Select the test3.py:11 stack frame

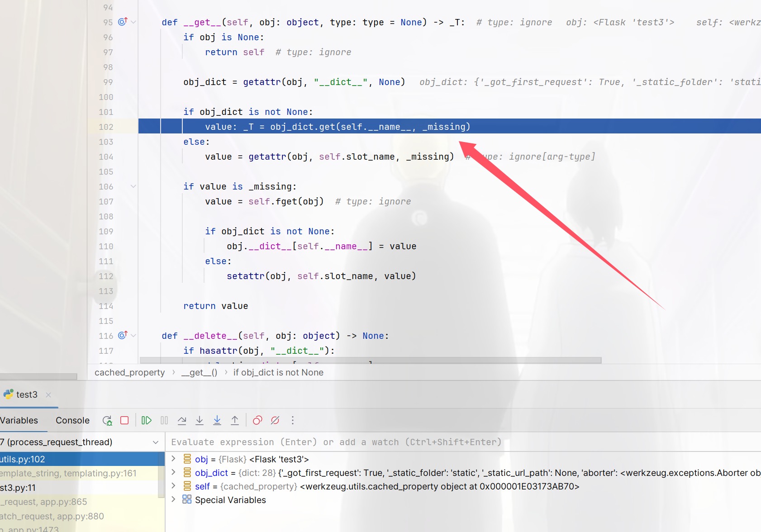[x=18, y=488]
